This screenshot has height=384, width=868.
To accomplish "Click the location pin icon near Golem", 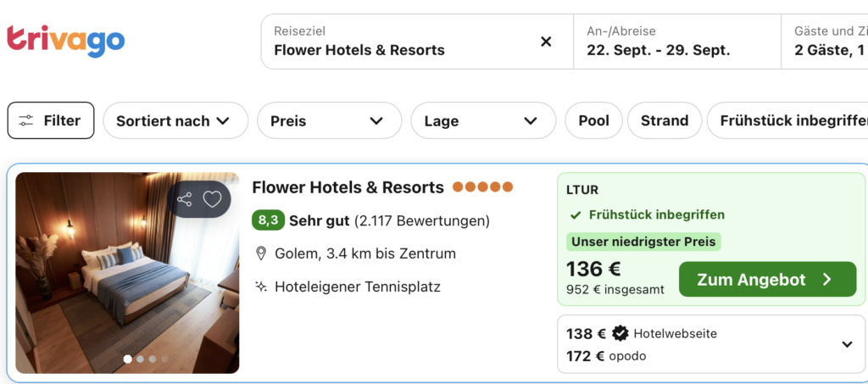I will (x=261, y=254).
